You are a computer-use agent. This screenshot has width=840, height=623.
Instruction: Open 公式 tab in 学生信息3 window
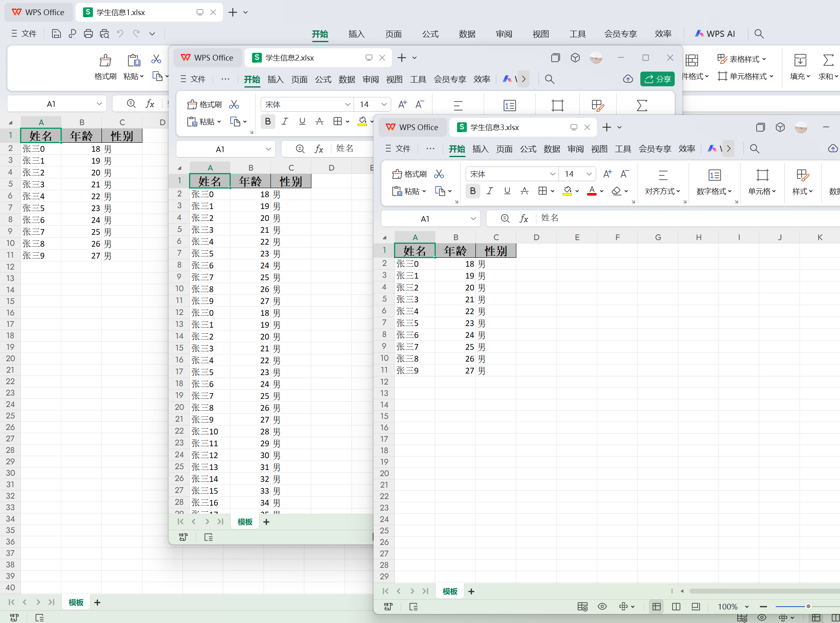click(x=528, y=149)
